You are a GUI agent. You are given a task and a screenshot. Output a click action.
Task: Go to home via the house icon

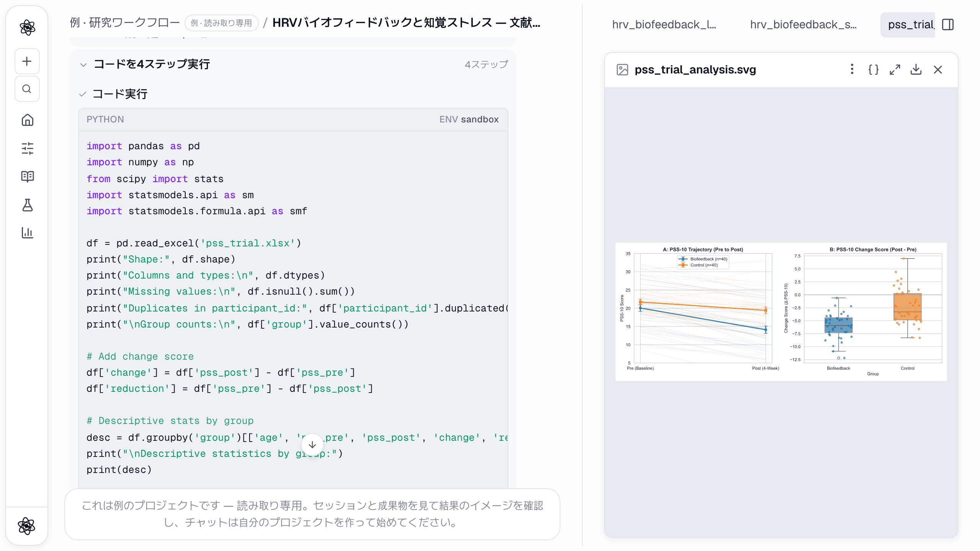(x=27, y=120)
